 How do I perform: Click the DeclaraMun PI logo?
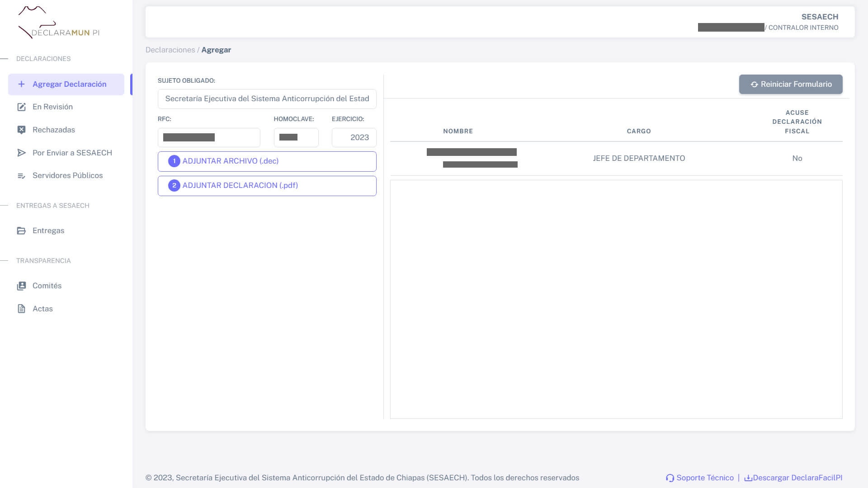59,23
